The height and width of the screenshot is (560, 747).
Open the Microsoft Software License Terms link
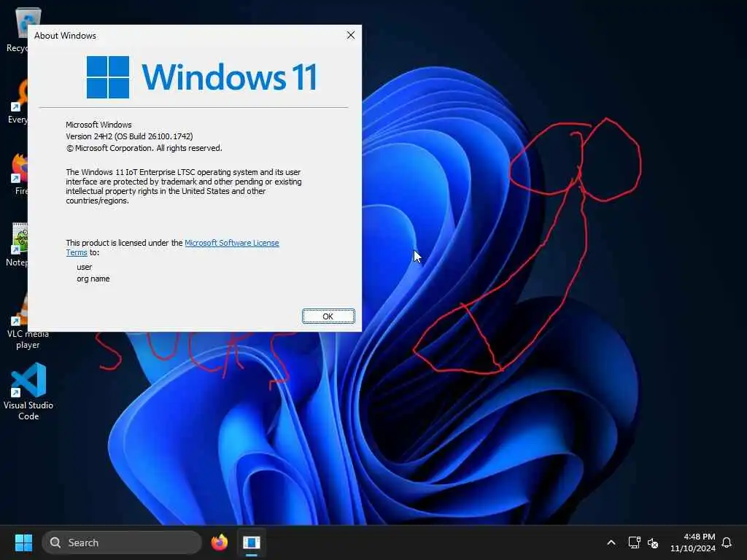click(x=231, y=243)
